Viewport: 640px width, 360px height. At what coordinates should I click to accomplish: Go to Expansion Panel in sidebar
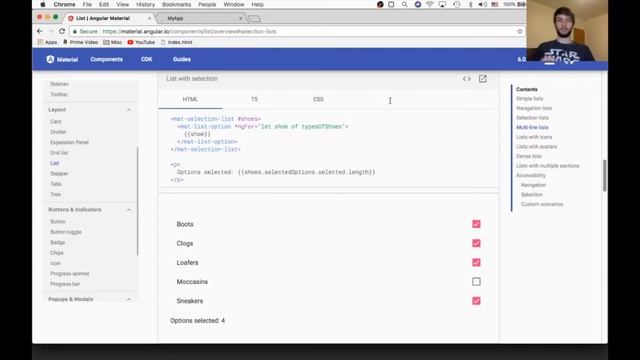point(69,142)
